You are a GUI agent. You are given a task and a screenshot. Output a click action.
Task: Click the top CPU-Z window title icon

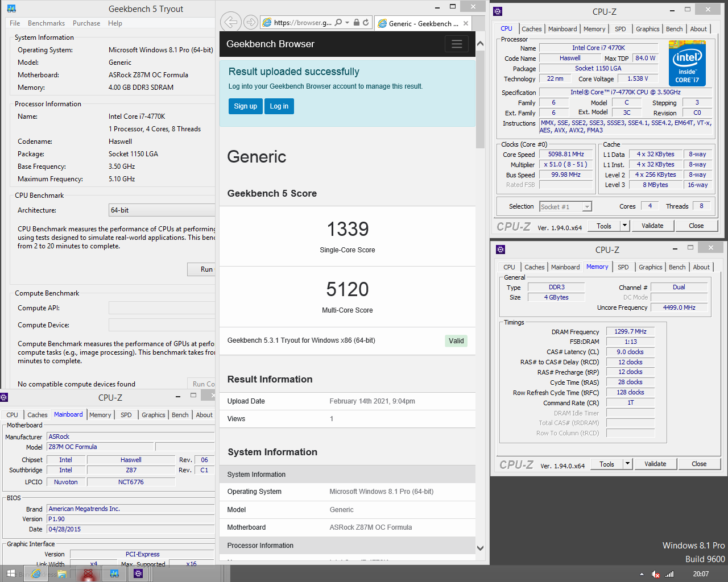(x=498, y=11)
